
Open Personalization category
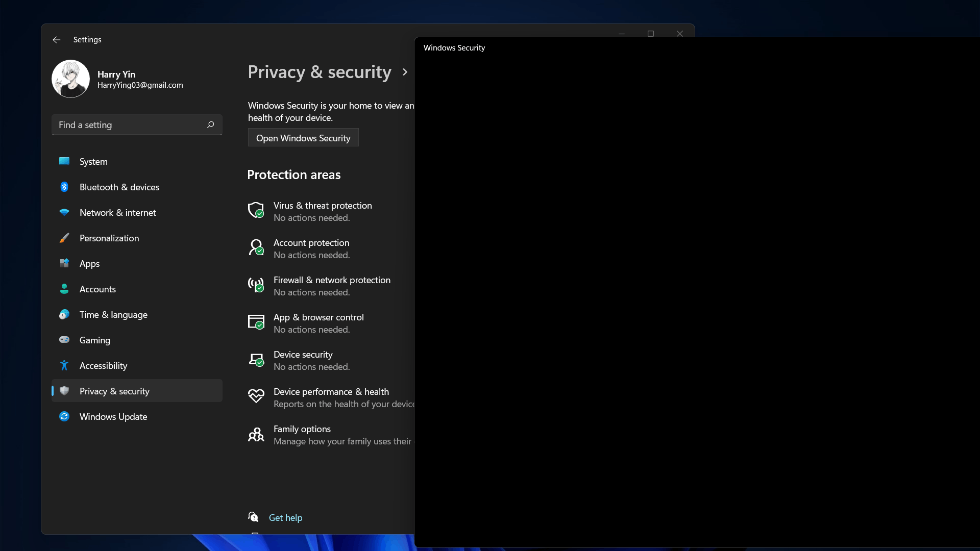pos(137,238)
